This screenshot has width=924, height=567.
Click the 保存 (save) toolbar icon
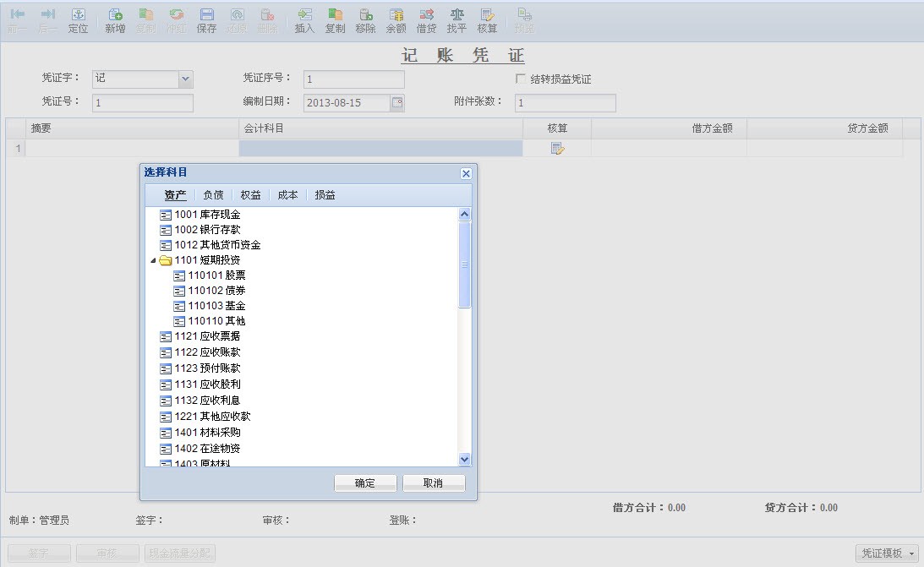click(x=206, y=20)
